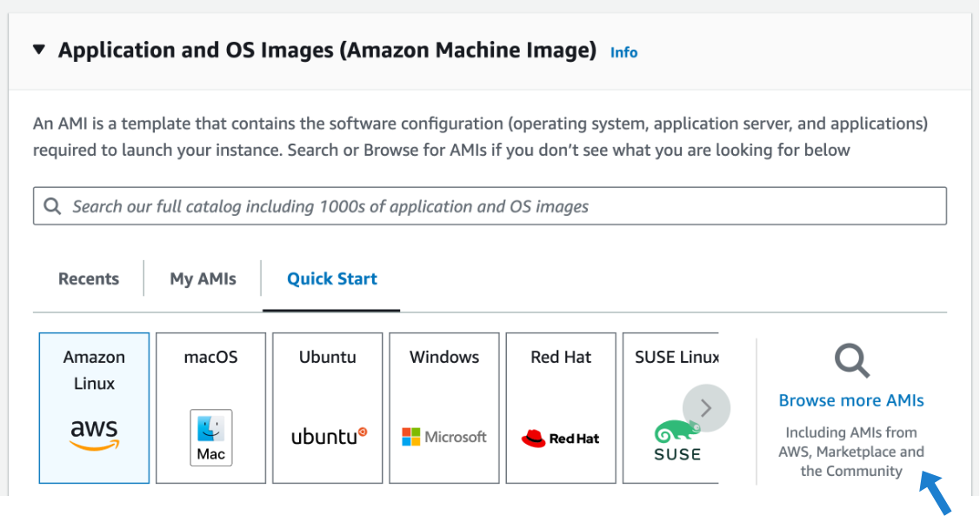Click the Ubuntu logo
This screenshot has height=516, width=980.
pos(328,436)
